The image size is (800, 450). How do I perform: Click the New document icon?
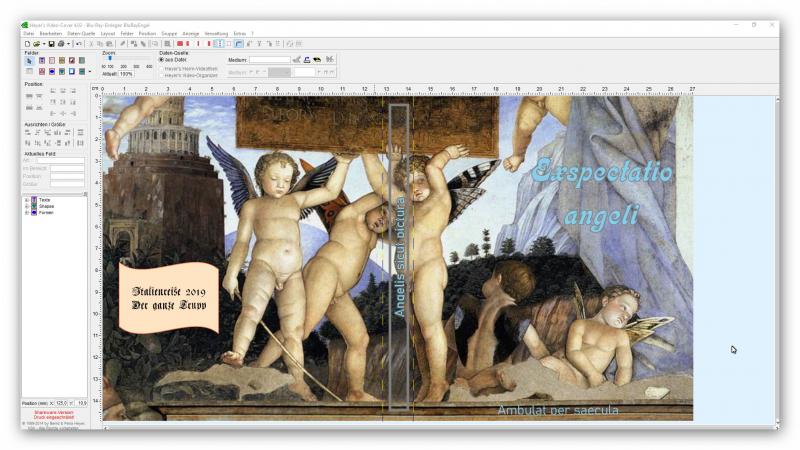click(26, 44)
